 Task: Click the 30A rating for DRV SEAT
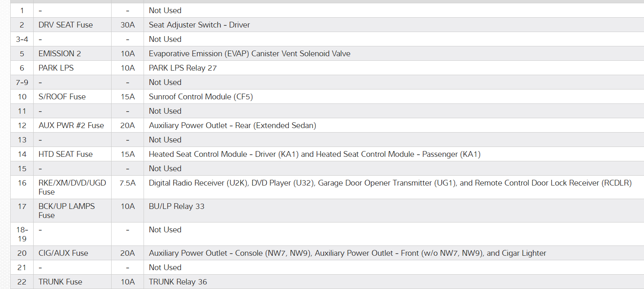128,25
